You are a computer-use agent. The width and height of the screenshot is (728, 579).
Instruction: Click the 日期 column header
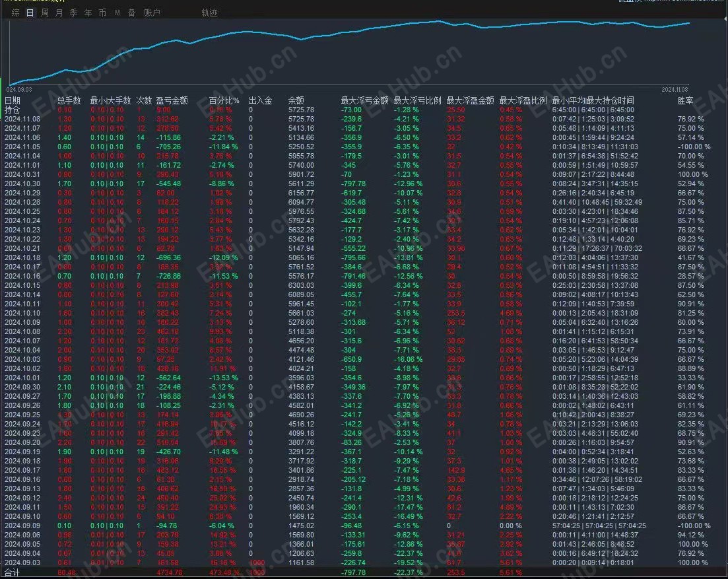[13, 100]
